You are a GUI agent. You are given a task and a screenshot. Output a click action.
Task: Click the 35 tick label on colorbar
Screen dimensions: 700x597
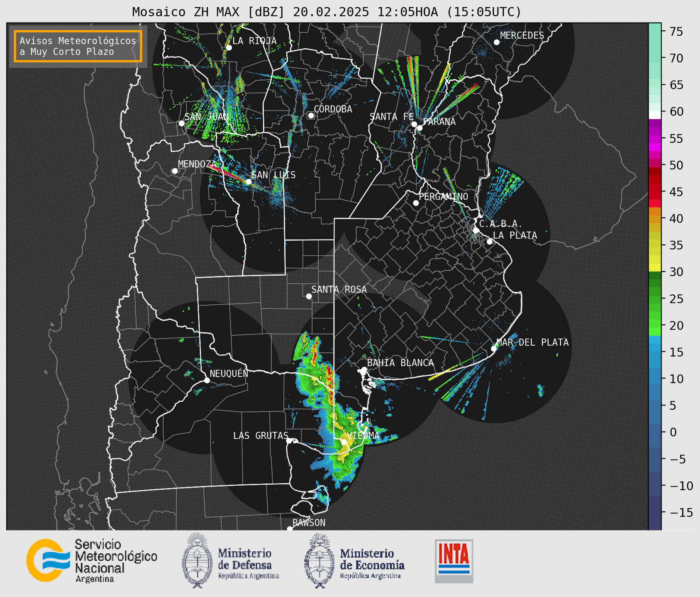pyautogui.click(x=676, y=245)
